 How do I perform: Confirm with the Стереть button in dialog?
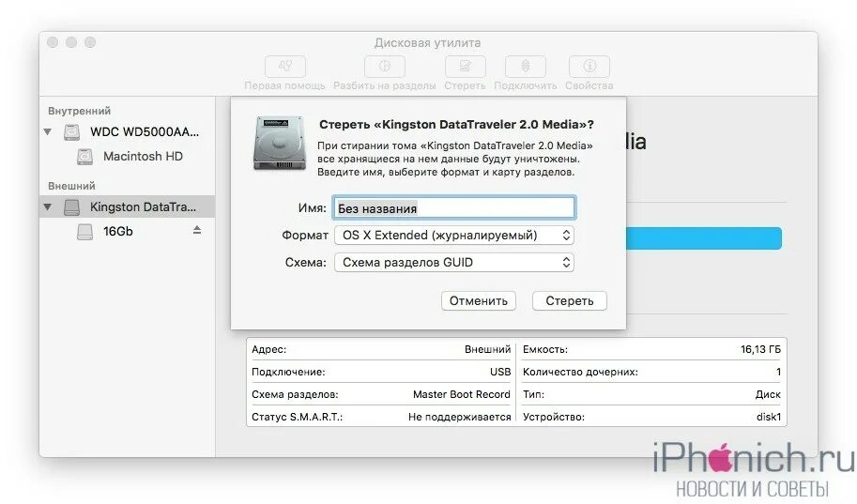[x=570, y=300]
